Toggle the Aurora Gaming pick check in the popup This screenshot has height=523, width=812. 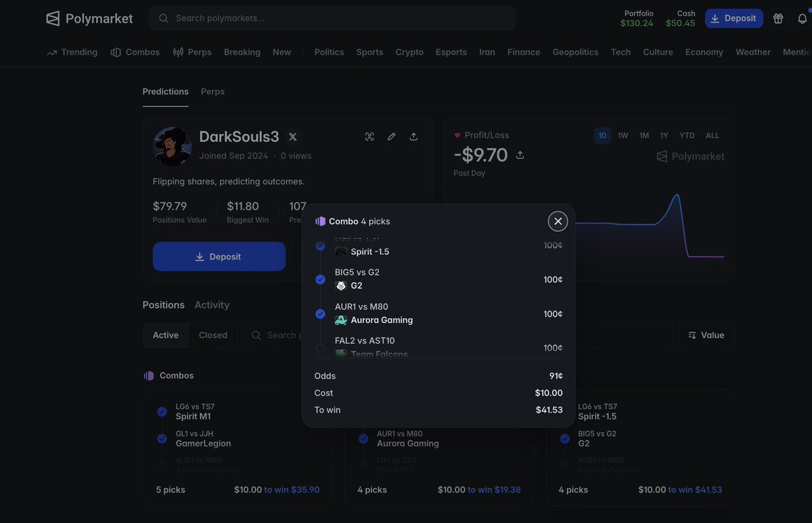(x=320, y=314)
